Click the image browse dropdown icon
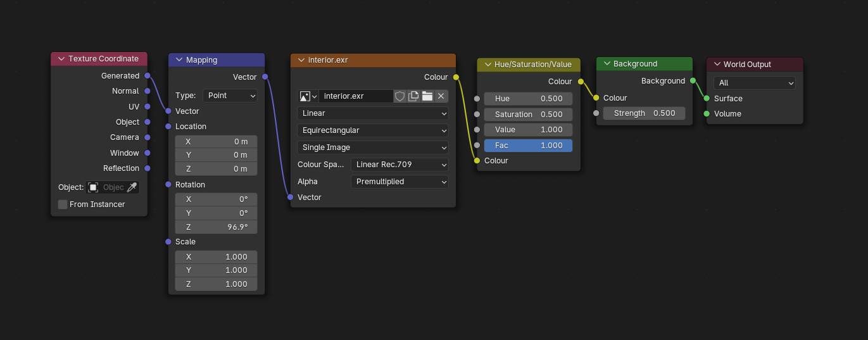This screenshot has width=868, height=340. click(308, 96)
